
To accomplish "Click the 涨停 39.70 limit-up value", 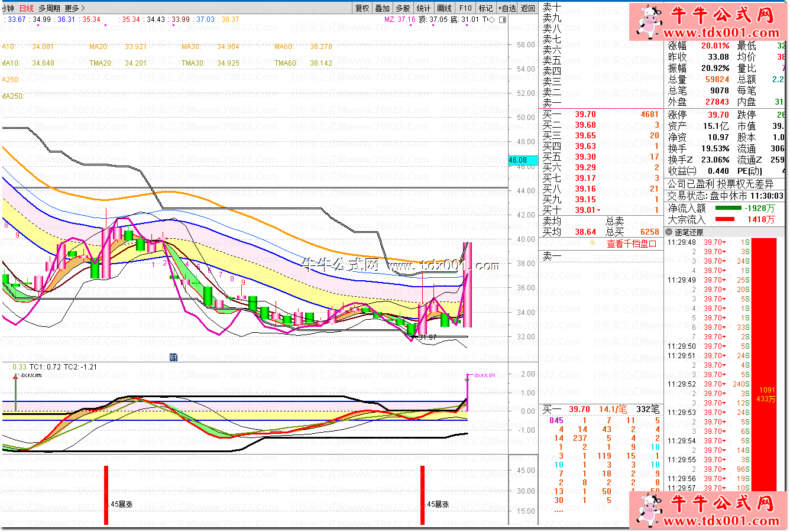I will 718,115.
